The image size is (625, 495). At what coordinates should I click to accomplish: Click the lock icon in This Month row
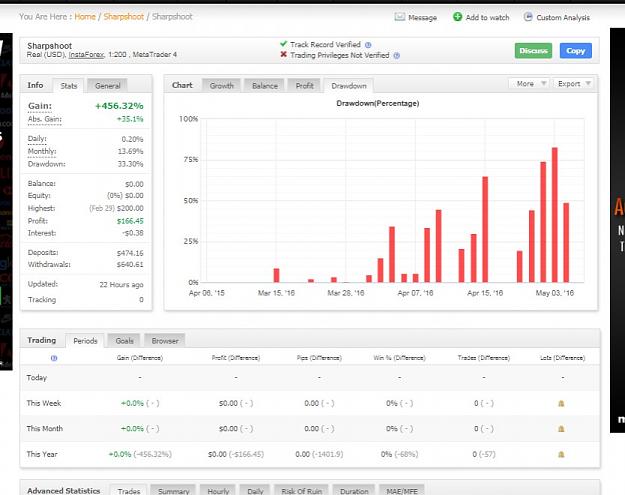[561, 429]
